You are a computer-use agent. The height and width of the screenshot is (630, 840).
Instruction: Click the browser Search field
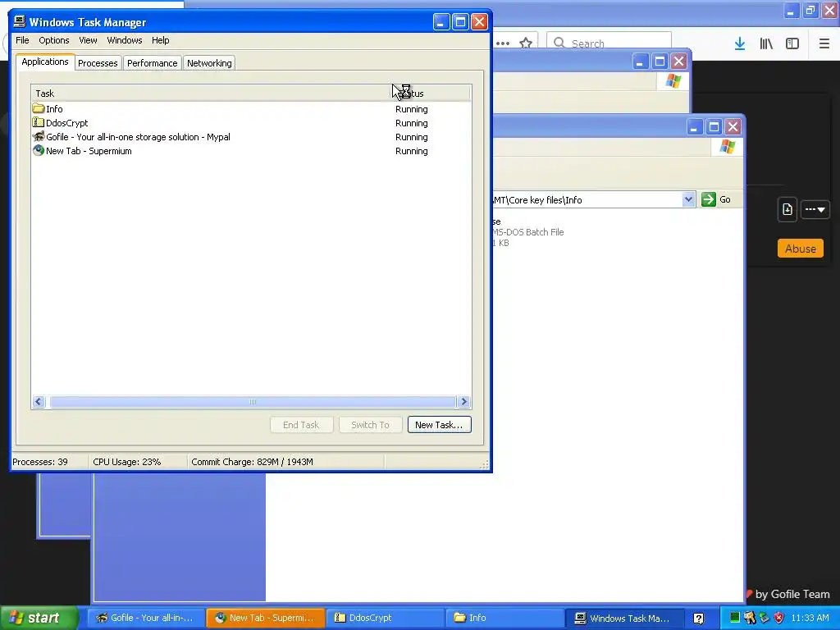[x=609, y=43]
